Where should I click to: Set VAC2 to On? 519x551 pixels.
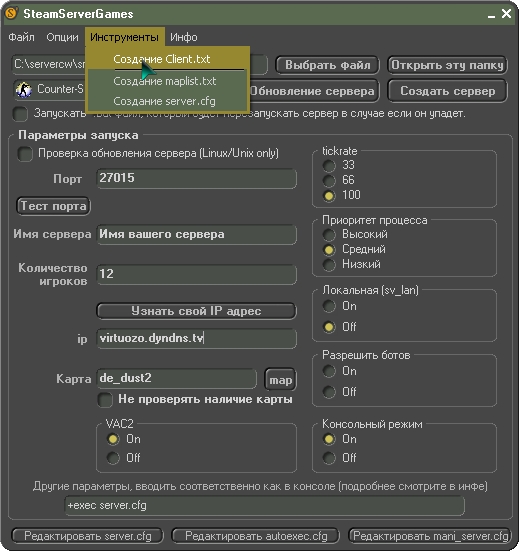click(x=113, y=439)
